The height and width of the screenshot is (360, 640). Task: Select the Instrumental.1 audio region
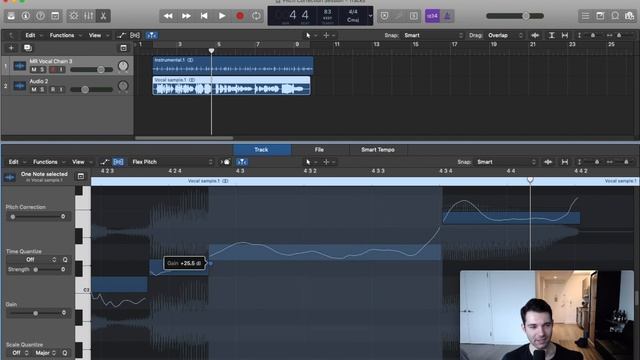pos(233,65)
